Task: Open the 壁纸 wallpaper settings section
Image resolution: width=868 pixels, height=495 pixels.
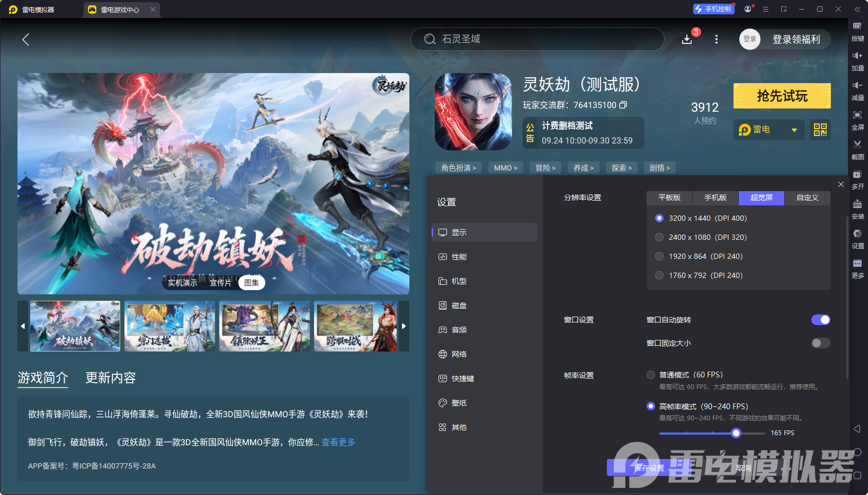Action: [x=459, y=402]
